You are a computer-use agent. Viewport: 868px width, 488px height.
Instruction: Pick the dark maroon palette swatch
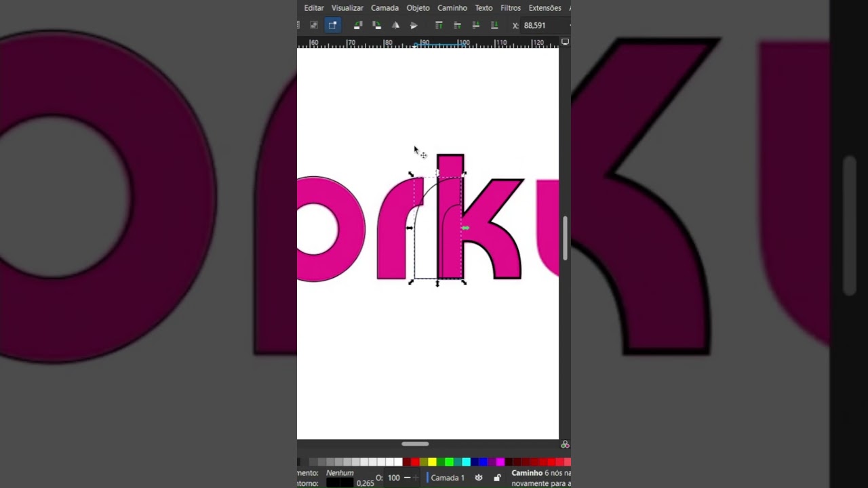(x=508, y=462)
